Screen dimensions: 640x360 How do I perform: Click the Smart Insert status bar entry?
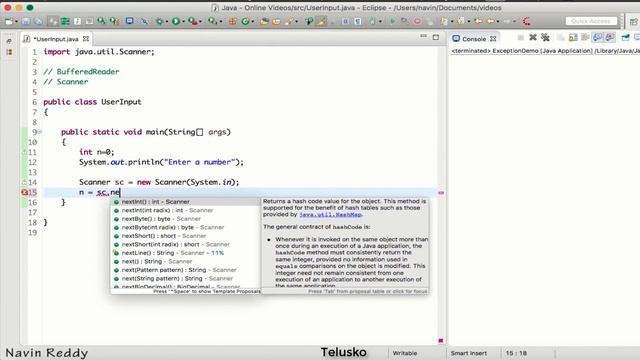click(x=469, y=353)
